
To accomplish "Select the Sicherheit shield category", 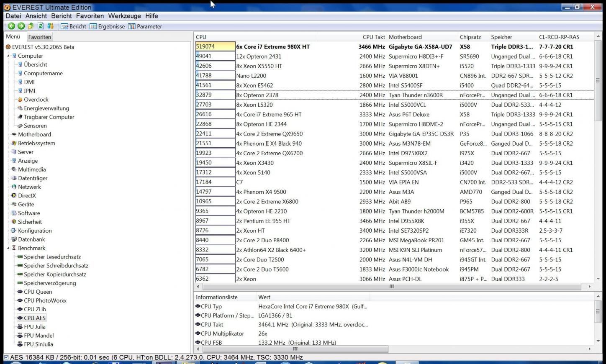I will tap(27, 222).
